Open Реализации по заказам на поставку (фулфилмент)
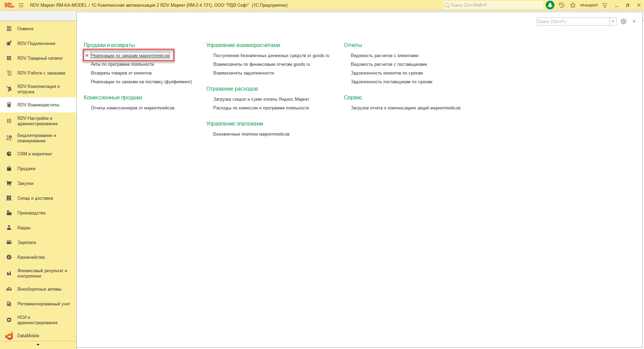Image resolution: width=644 pixels, height=349 pixels. (141, 82)
